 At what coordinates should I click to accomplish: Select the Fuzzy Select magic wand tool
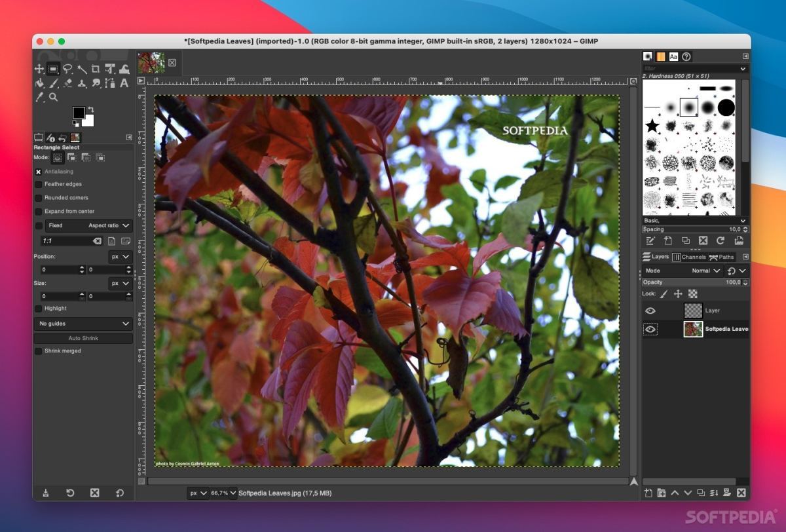coord(82,69)
